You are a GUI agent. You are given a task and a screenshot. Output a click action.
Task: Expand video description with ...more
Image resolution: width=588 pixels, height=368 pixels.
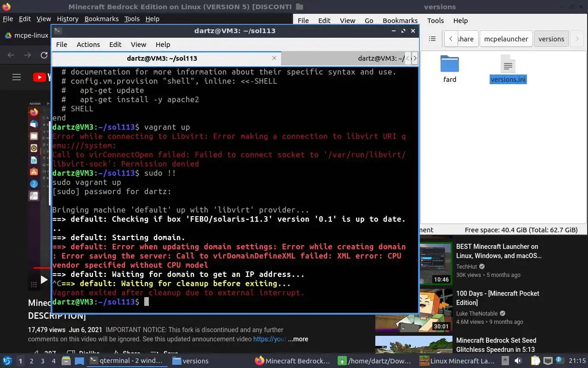click(298, 339)
